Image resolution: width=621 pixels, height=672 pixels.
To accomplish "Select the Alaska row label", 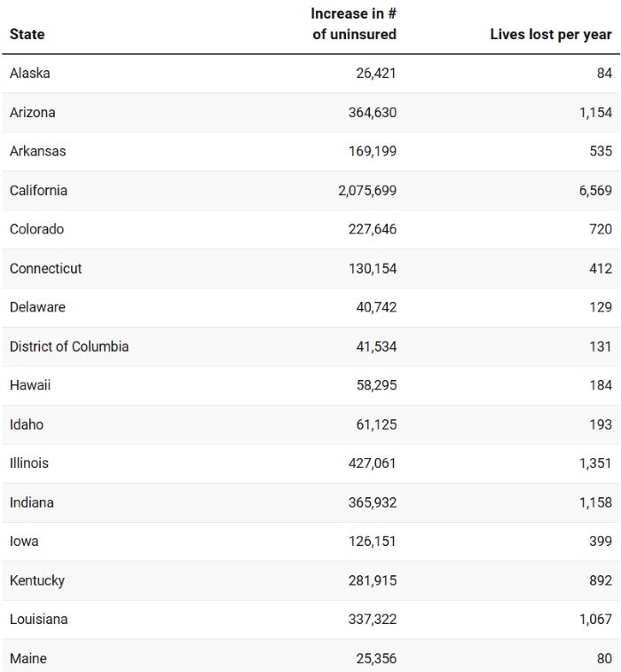I will [x=29, y=74].
